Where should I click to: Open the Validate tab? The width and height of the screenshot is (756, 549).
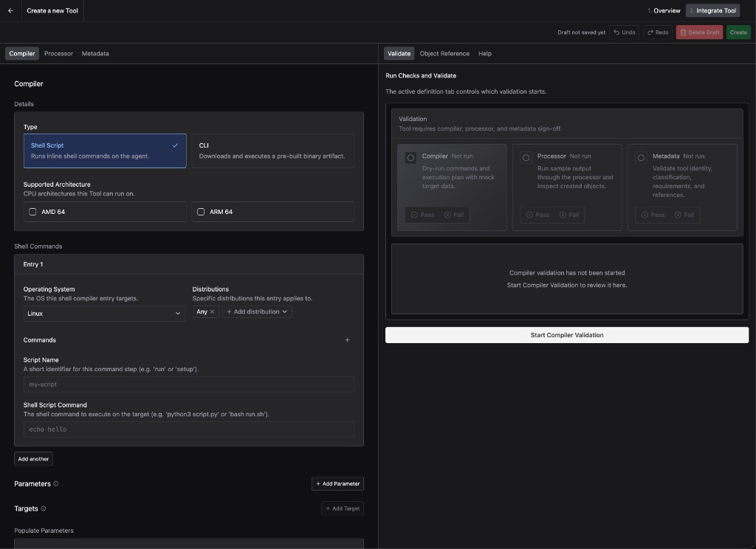coord(399,54)
